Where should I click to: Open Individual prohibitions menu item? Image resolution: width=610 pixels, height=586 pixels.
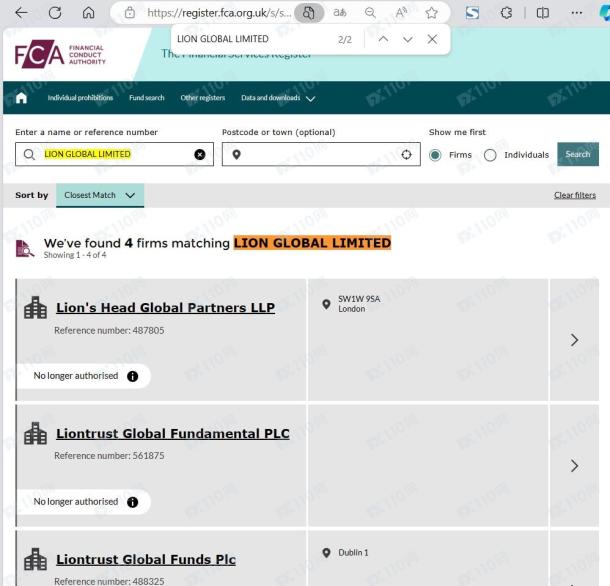click(80, 98)
